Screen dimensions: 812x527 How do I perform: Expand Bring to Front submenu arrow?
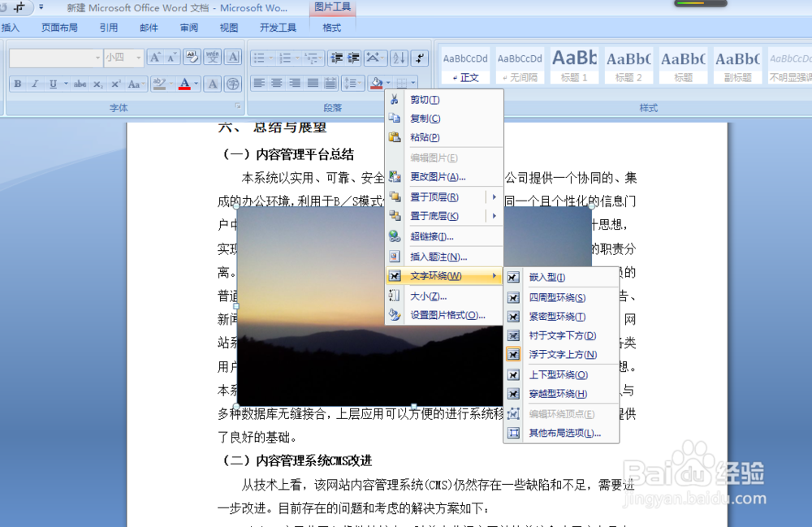(x=495, y=197)
